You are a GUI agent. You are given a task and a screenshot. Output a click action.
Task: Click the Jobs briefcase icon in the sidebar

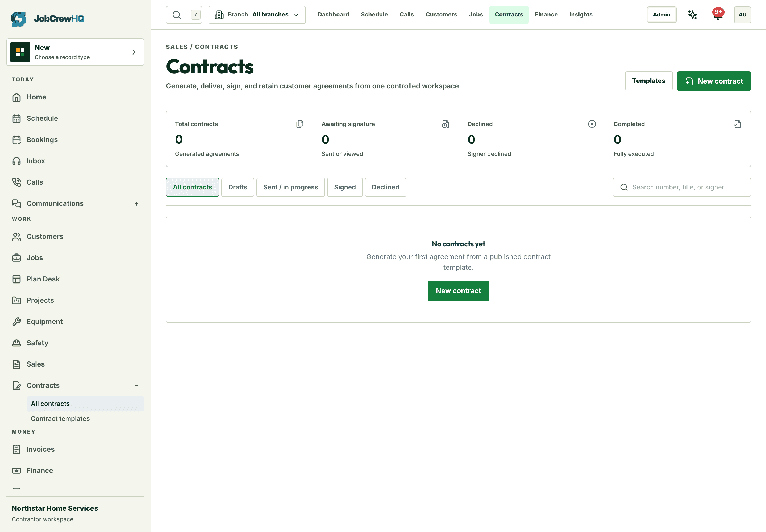click(x=16, y=258)
